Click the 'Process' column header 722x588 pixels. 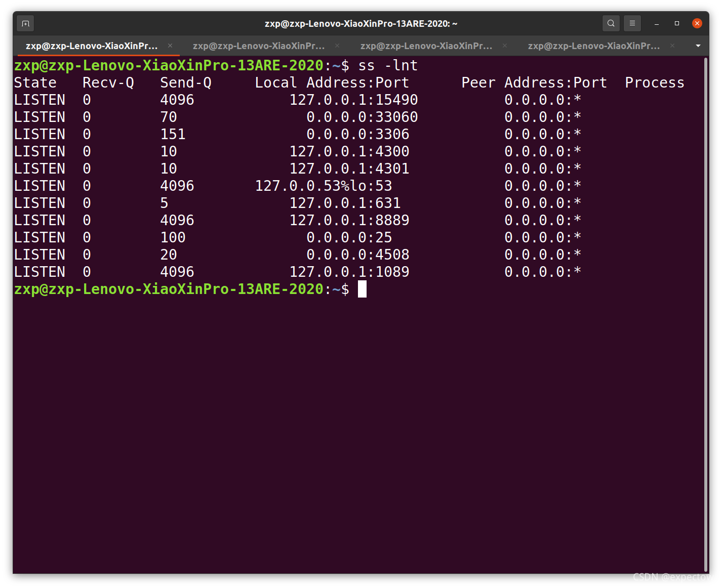(655, 82)
